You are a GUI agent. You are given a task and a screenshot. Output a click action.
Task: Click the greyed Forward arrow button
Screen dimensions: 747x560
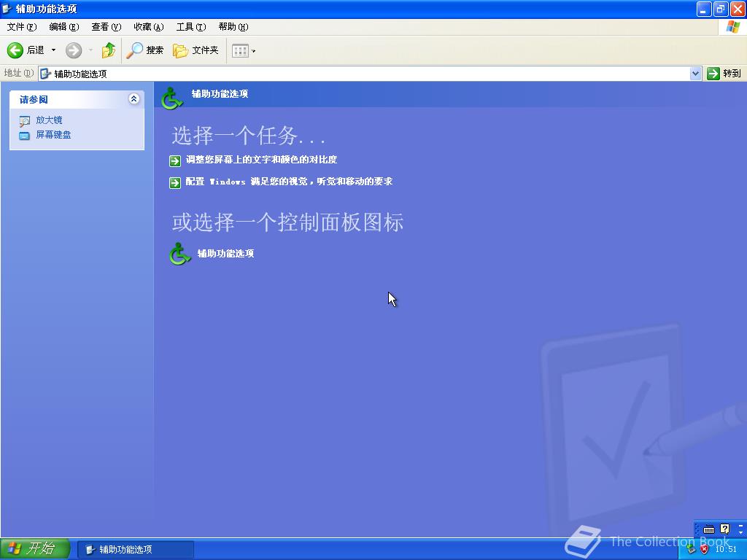pos(74,50)
